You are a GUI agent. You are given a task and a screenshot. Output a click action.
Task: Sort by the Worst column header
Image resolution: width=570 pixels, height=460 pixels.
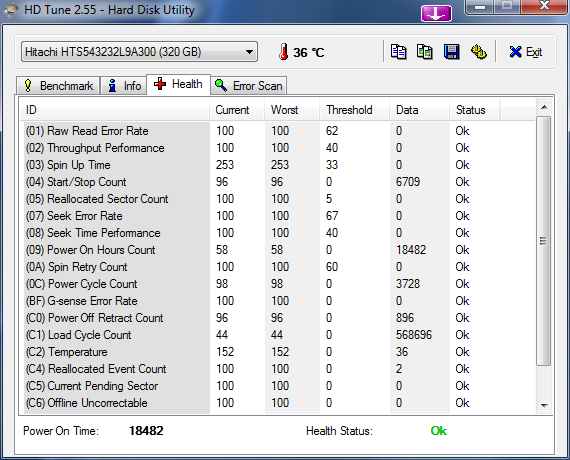pos(292,110)
